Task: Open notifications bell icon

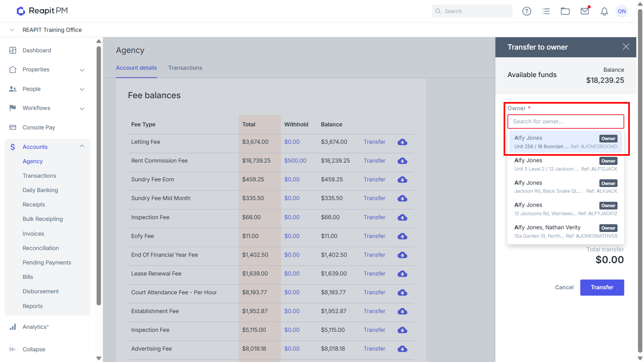Action: coord(604,11)
